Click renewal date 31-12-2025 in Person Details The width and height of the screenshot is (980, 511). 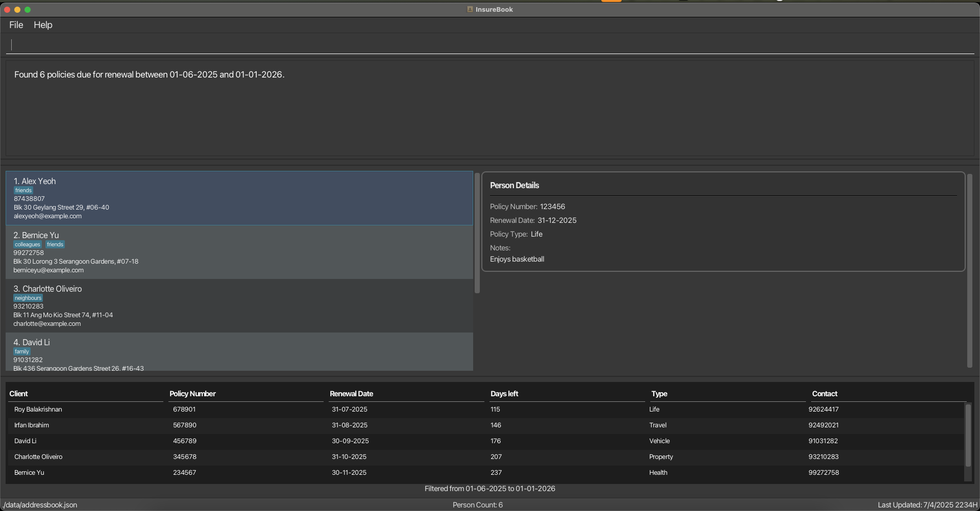pyautogui.click(x=557, y=220)
